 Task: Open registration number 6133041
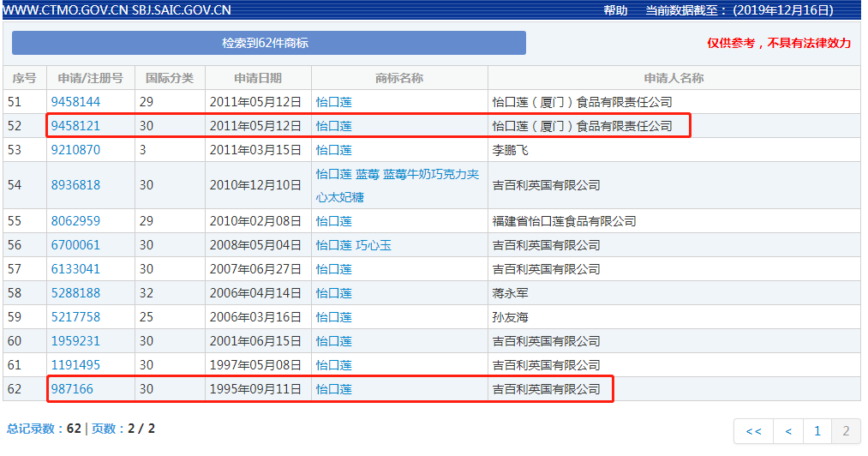76,269
